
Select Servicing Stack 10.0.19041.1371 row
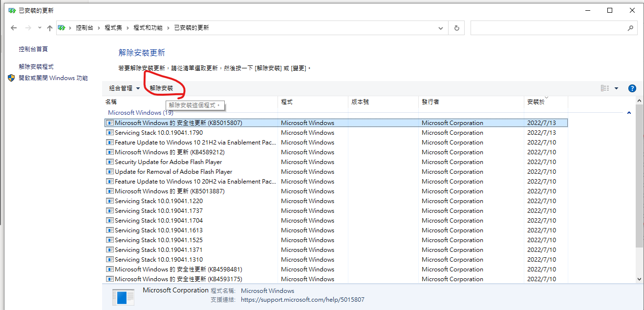pyautogui.click(x=336, y=250)
